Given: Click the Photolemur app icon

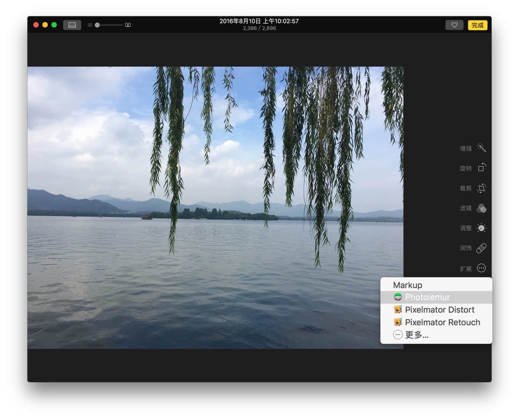Looking at the screenshot, I should tap(398, 297).
